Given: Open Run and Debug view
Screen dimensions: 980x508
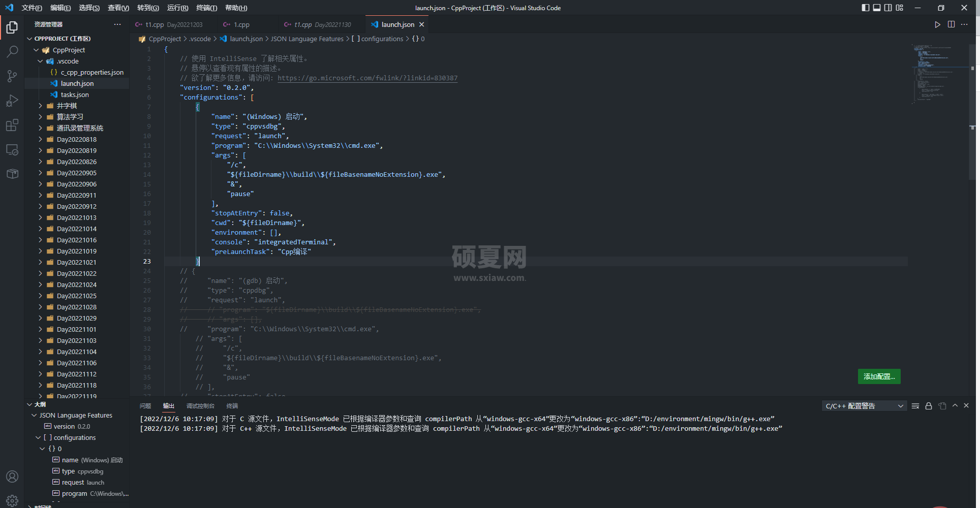Looking at the screenshot, I should [x=12, y=100].
